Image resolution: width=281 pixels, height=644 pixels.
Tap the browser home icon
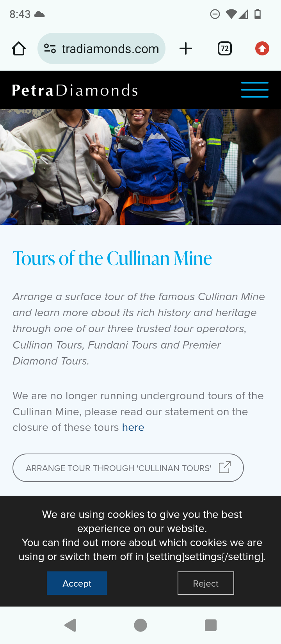19,49
